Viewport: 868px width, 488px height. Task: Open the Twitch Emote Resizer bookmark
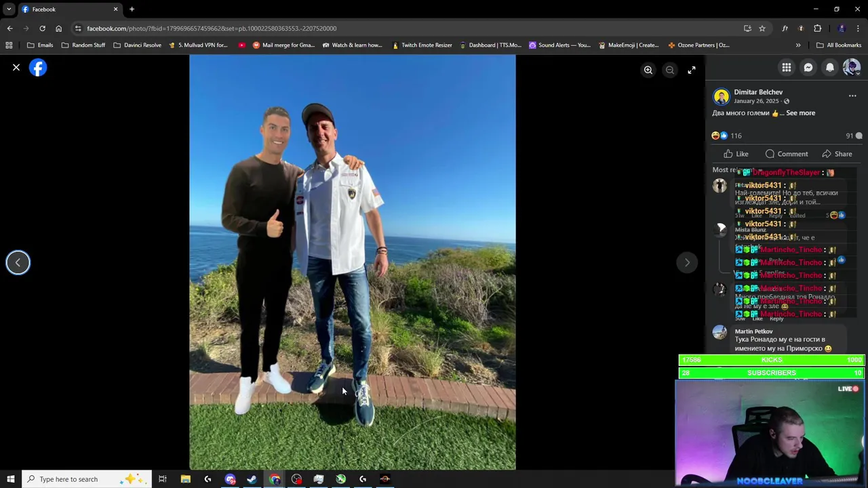(x=421, y=45)
